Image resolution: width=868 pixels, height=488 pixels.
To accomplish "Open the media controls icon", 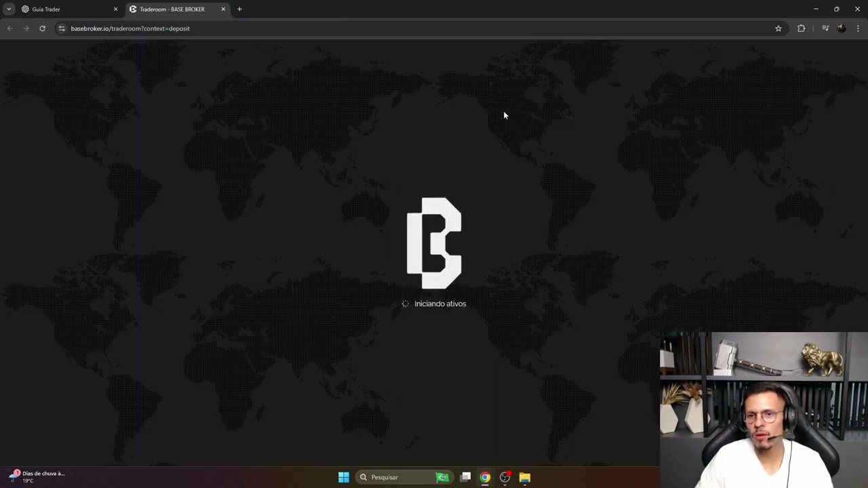I will pos(825,28).
